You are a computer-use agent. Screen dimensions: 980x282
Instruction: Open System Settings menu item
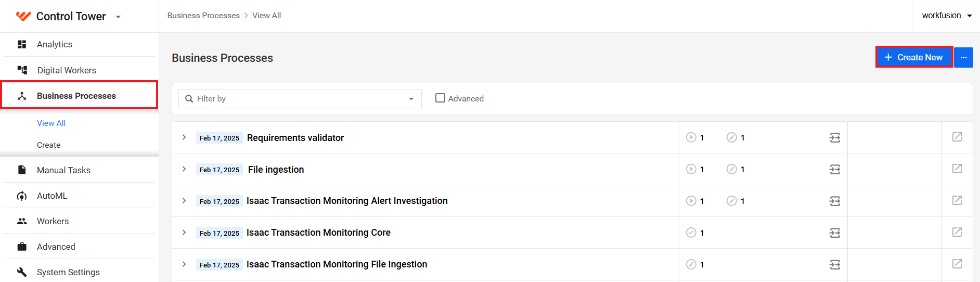tap(68, 272)
